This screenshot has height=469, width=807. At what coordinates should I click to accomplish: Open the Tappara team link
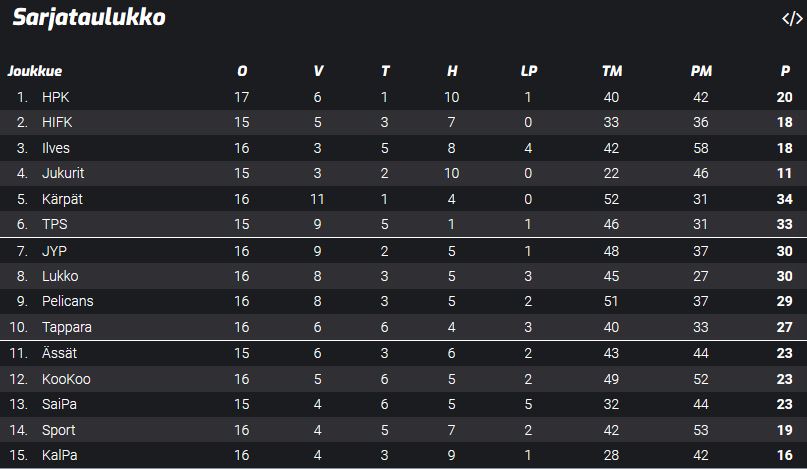pyautogui.click(x=65, y=327)
